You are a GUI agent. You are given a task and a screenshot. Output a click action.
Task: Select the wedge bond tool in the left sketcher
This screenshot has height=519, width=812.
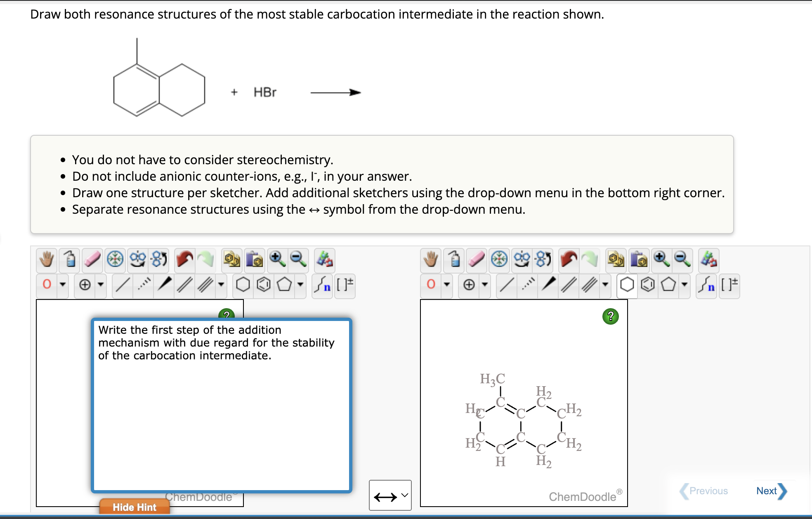pos(164,285)
